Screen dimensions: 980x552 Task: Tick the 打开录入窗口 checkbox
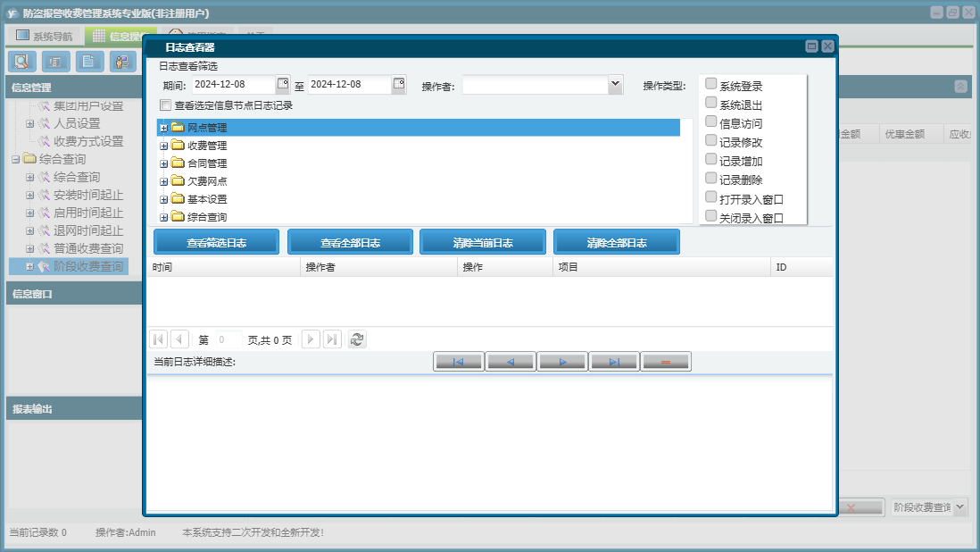pos(710,197)
